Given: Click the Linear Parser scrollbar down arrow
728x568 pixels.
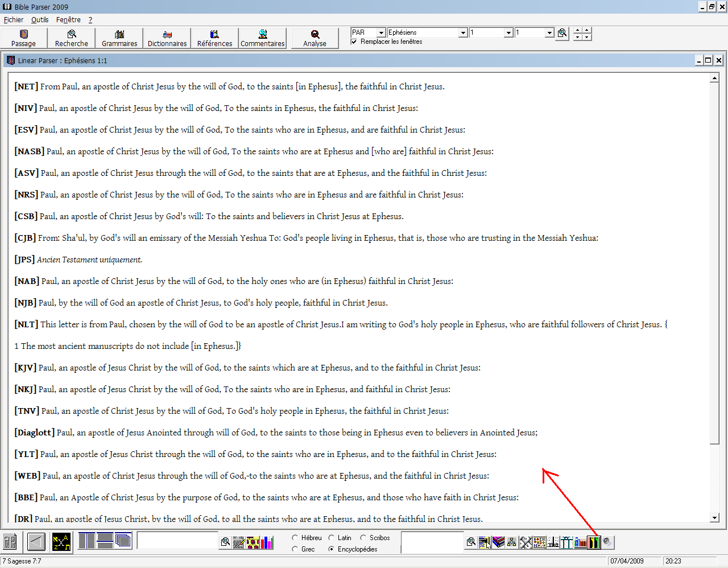Looking at the screenshot, I should [x=714, y=518].
